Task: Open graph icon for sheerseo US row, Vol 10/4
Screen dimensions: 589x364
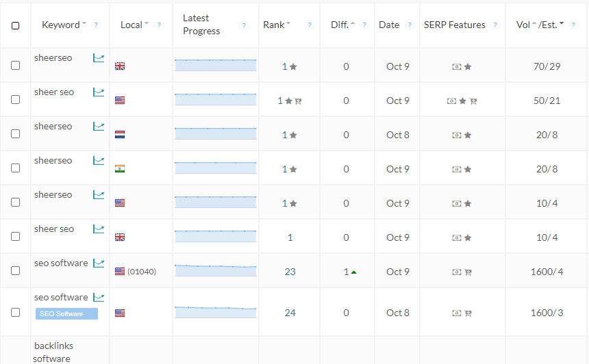Action: (99, 195)
